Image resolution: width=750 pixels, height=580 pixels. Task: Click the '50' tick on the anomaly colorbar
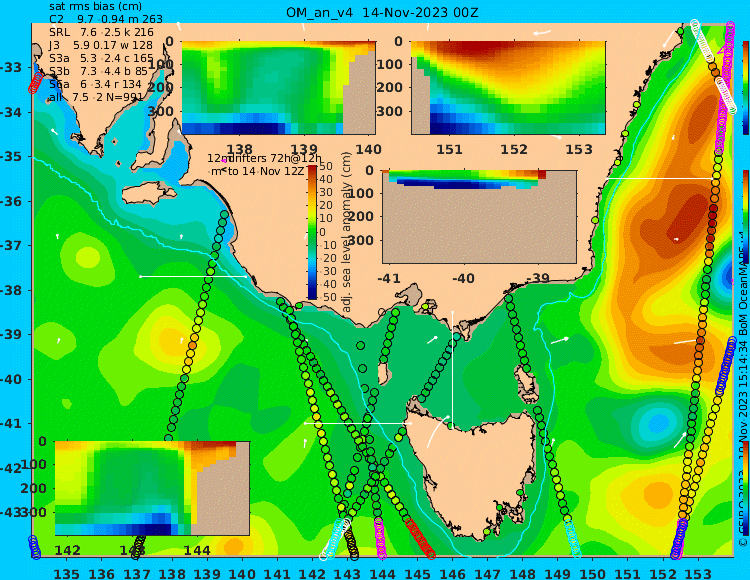[326, 166]
